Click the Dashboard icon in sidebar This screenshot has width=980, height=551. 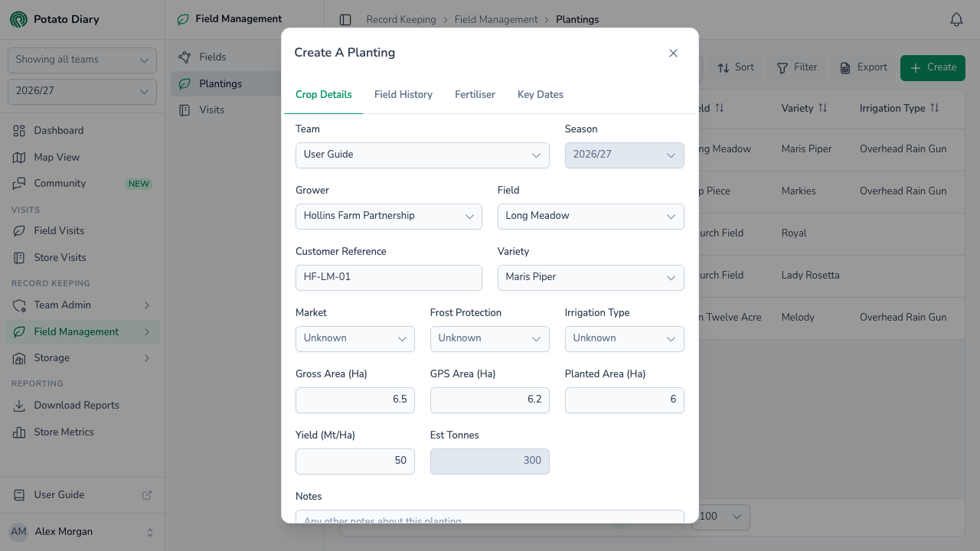19,131
